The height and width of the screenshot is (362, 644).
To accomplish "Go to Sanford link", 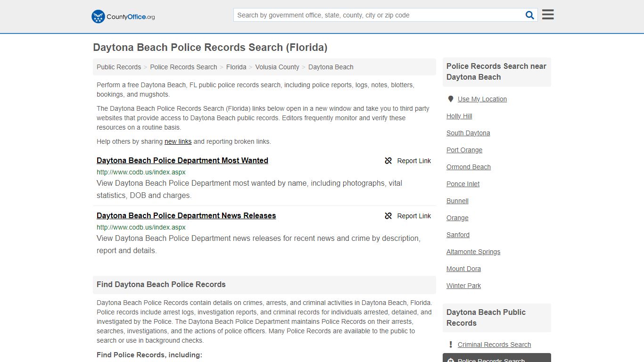I will (458, 235).
